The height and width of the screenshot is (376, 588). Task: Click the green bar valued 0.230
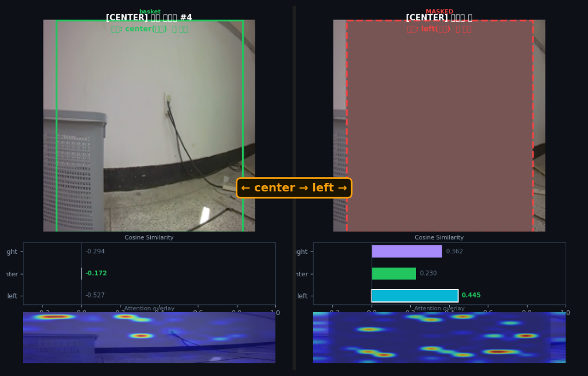click(x=394, y=273)
